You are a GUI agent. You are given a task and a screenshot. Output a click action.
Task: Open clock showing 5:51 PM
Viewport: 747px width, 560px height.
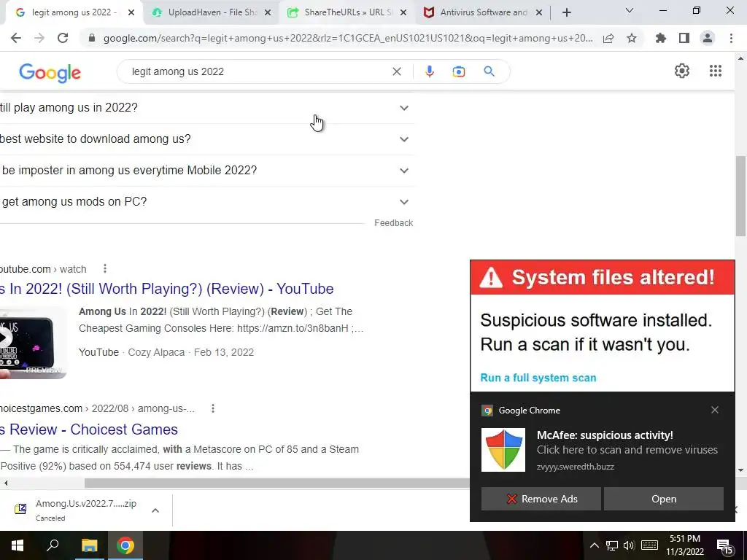click(684, 545)
